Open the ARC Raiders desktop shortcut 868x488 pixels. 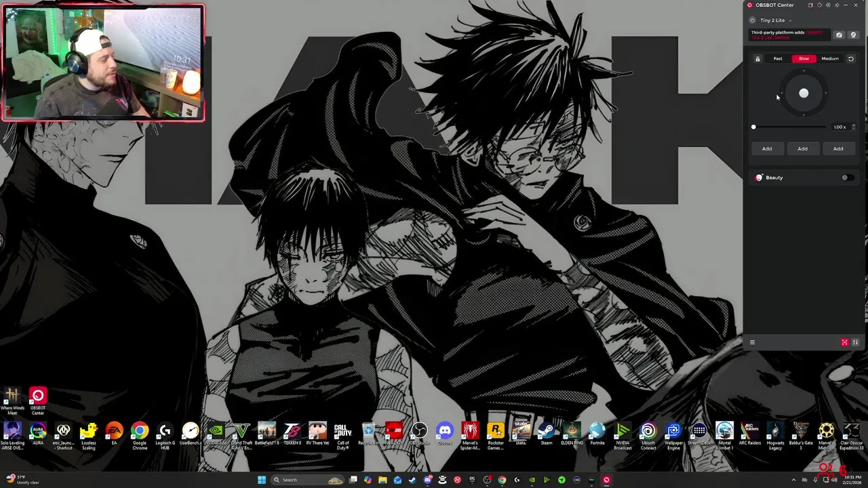750,434
